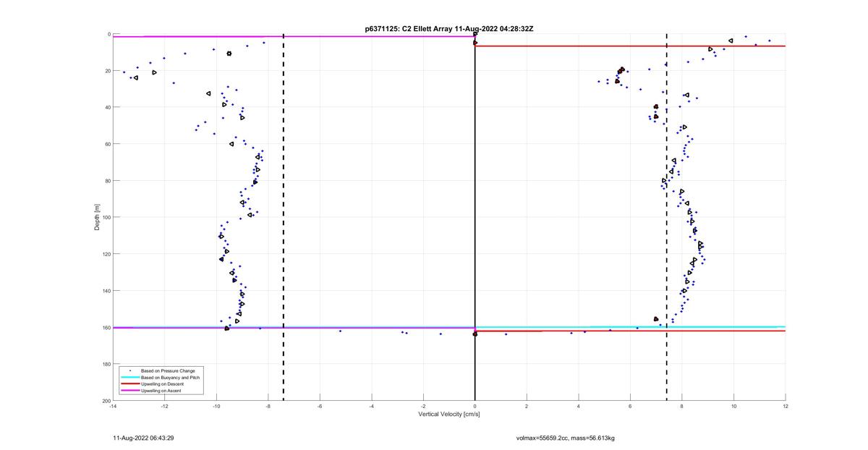Click x-axis tick label "-12"
868x450 pixels.
pos(164,406)
